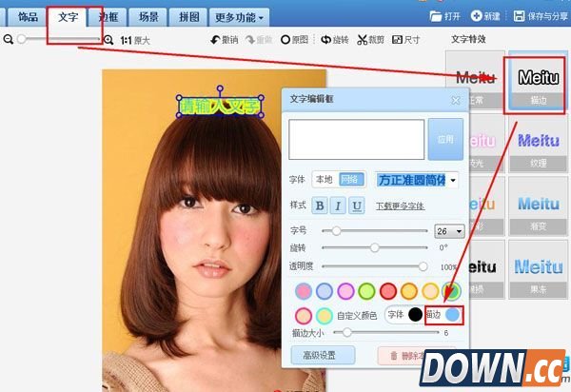Toggle underline text style
The height and width of the screenshot is (392, 571).
tap(357, 206)
